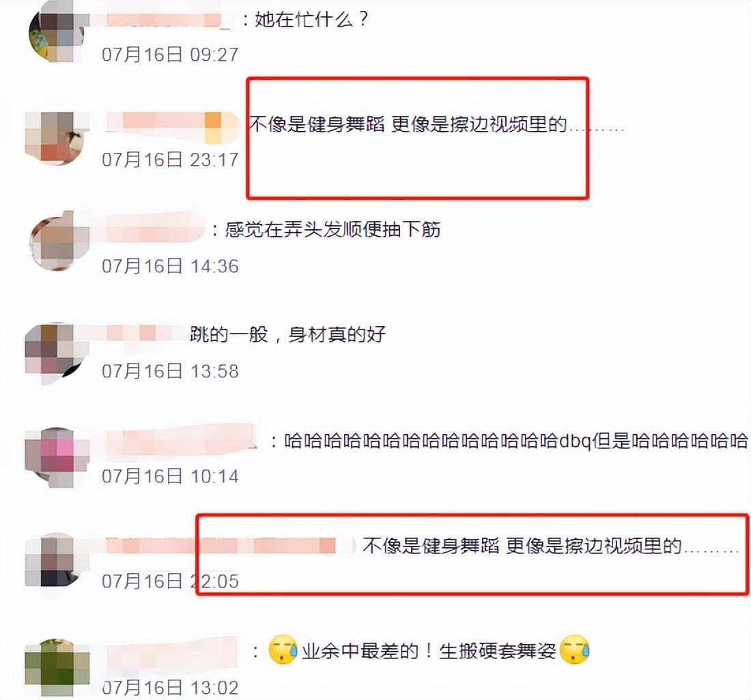Select comment text '跳的一般，身材真的好'
Screen dimensions: 751x700
click(x=288, y=334)
